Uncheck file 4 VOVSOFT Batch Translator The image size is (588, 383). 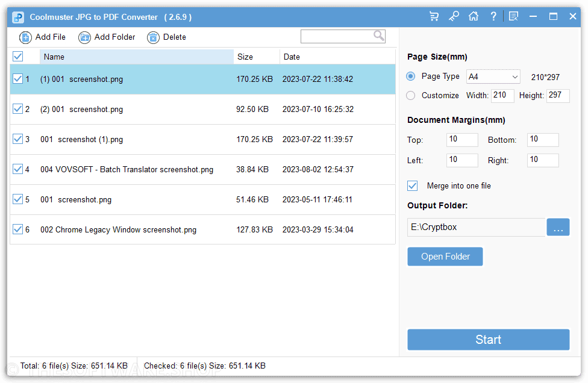(x=17, y=169)
